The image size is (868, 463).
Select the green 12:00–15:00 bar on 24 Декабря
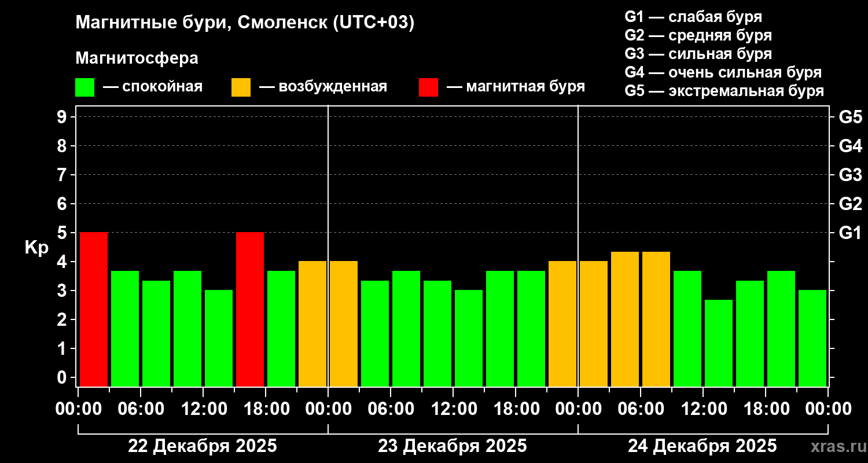coord(719,343)
